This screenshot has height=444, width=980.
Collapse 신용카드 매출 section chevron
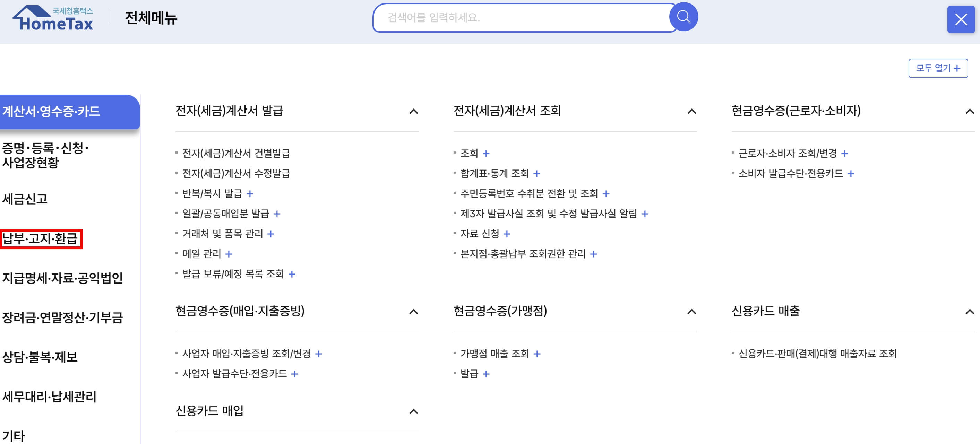click(970, 312)
